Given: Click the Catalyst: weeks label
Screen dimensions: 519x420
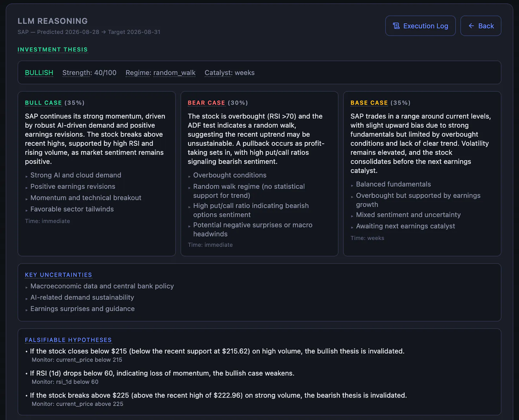Looking at the screenshot, I should pos(229,73).
